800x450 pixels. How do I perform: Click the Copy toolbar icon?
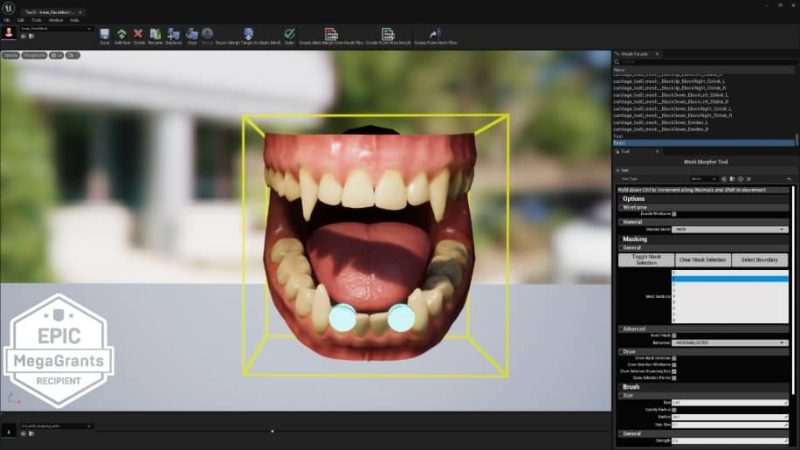coord(192,34)
